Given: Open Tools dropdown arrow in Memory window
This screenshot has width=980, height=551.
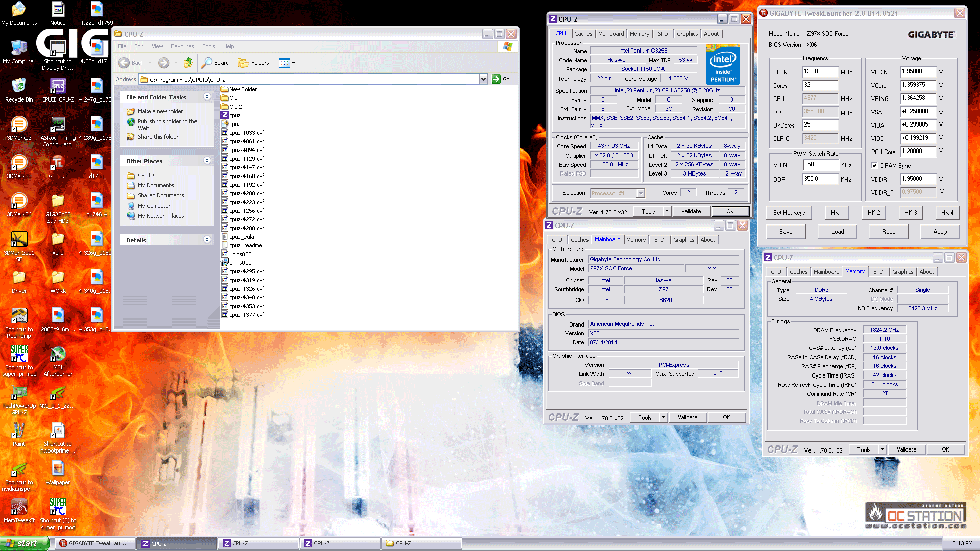Looking at the screenshot, I should 882,449.
